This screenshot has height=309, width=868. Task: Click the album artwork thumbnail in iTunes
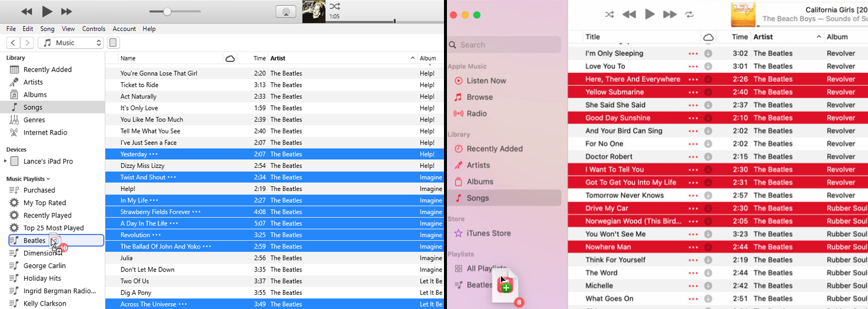click(314, 12)
